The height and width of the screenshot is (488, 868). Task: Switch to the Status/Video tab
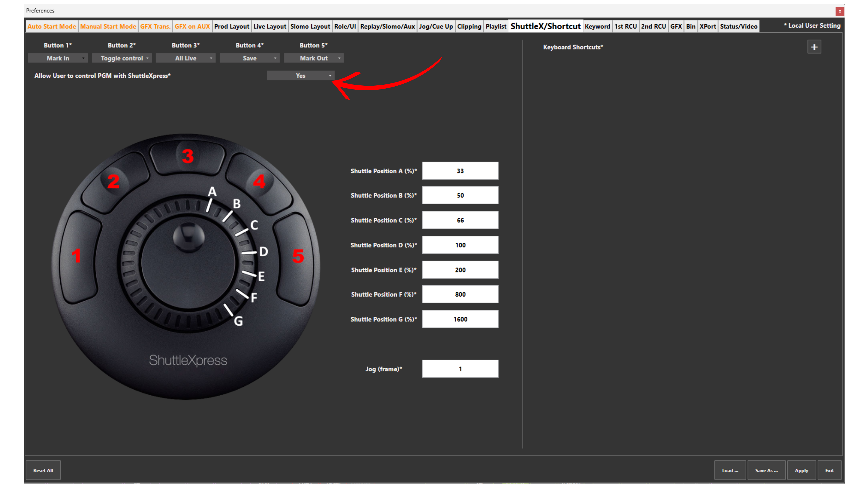[x=739, y=26]
